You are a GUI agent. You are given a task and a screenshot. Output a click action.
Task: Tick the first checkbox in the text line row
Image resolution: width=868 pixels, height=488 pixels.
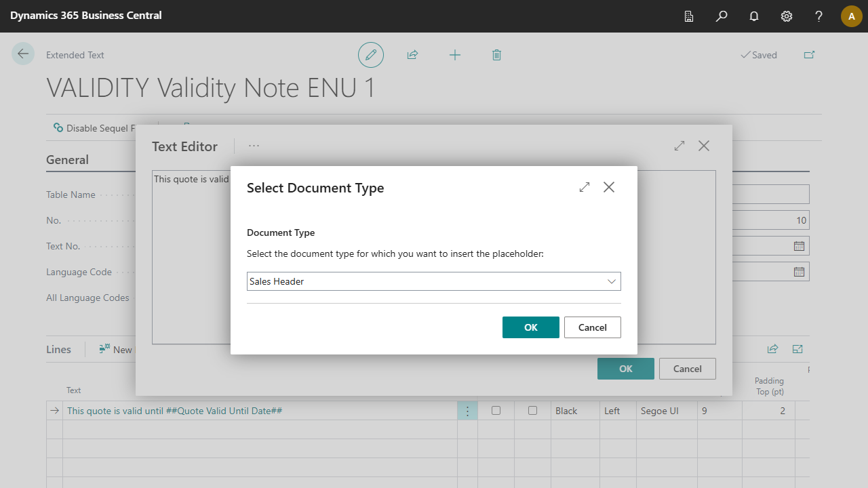click(496, 411)
